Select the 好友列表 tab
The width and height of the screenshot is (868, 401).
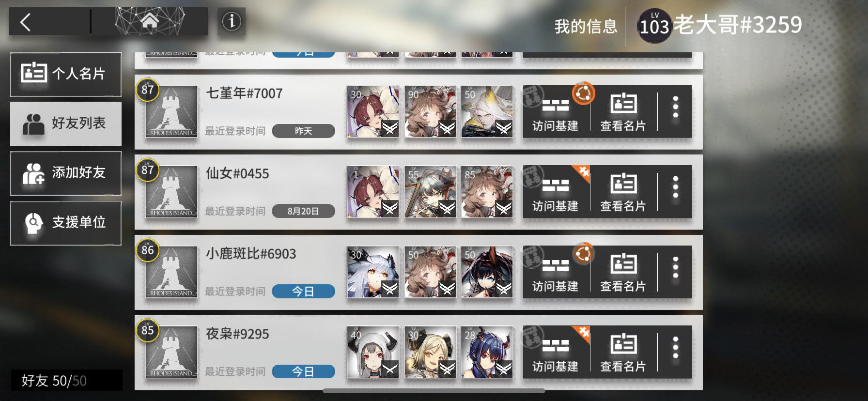tap(66, 123)
